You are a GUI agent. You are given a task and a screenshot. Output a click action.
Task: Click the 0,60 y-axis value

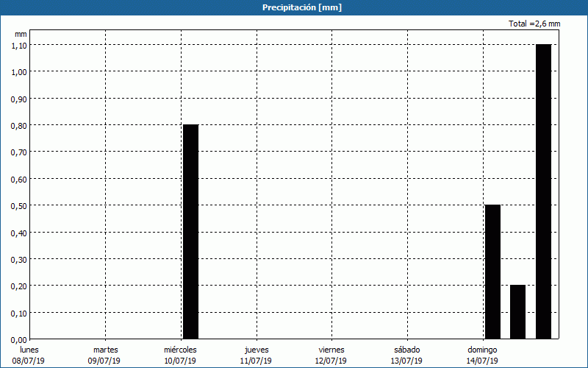coord(18,179)
